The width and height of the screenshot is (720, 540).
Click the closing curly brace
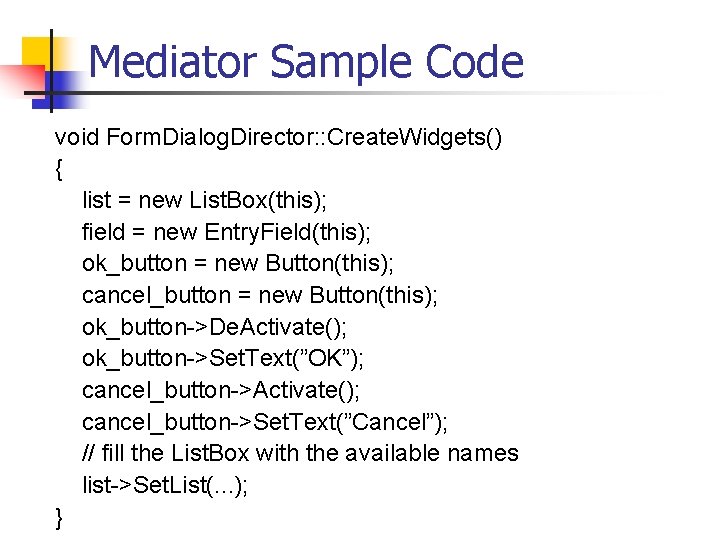pos(60,517)
